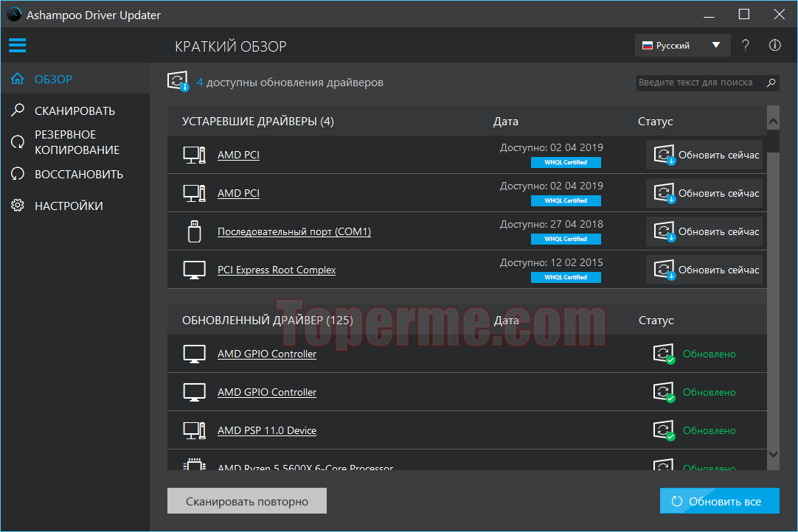Click the gear icon beside НАСТРОЙКИ
798x532 pixels.
18,206
